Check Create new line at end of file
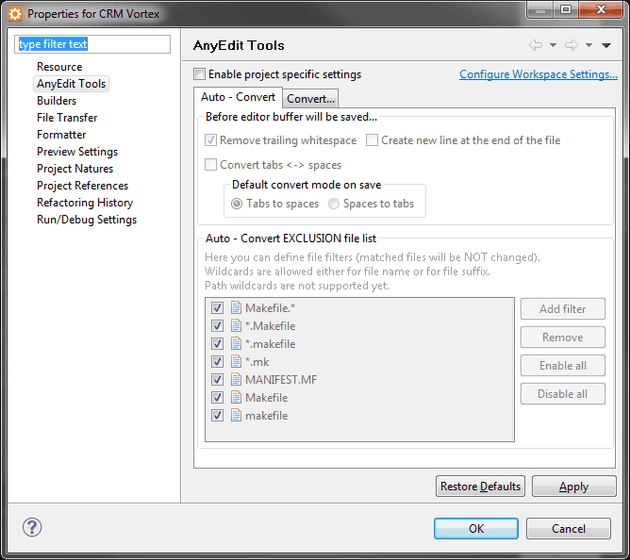 [x=372, y=140]
